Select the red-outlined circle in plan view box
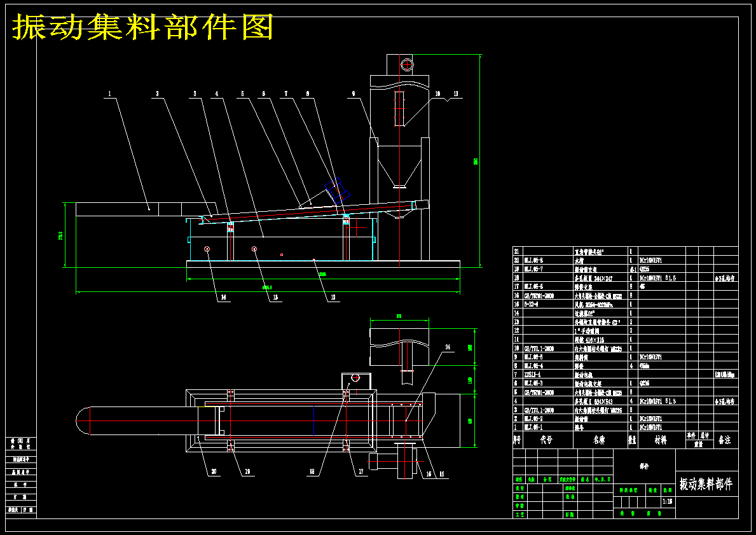 click(x=356, y=379)
